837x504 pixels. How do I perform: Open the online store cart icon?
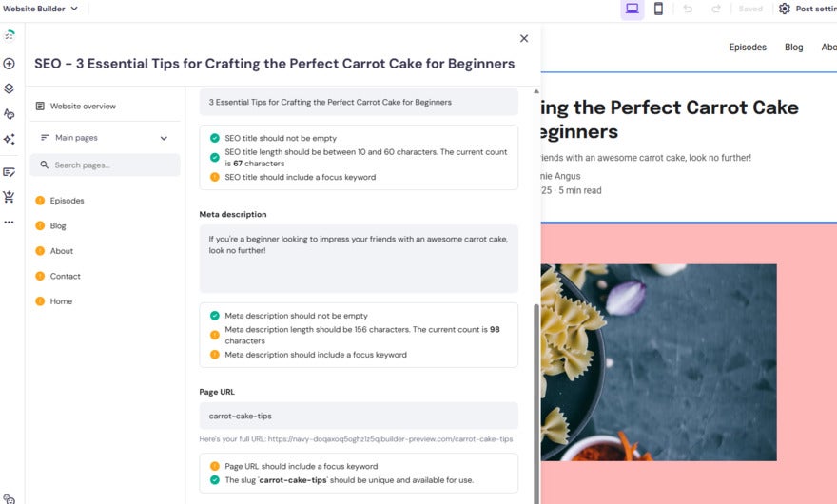pos(9,197)
